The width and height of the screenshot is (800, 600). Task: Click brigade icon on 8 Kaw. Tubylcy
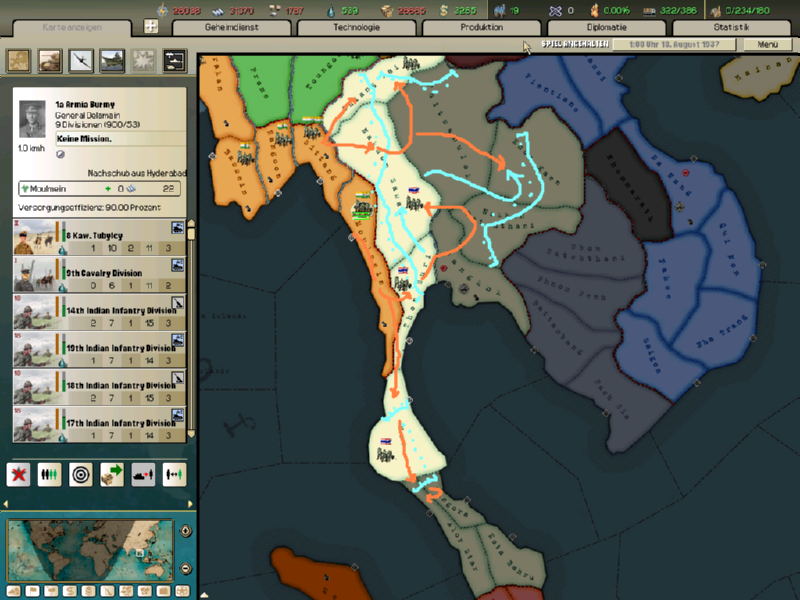[178, 228]
